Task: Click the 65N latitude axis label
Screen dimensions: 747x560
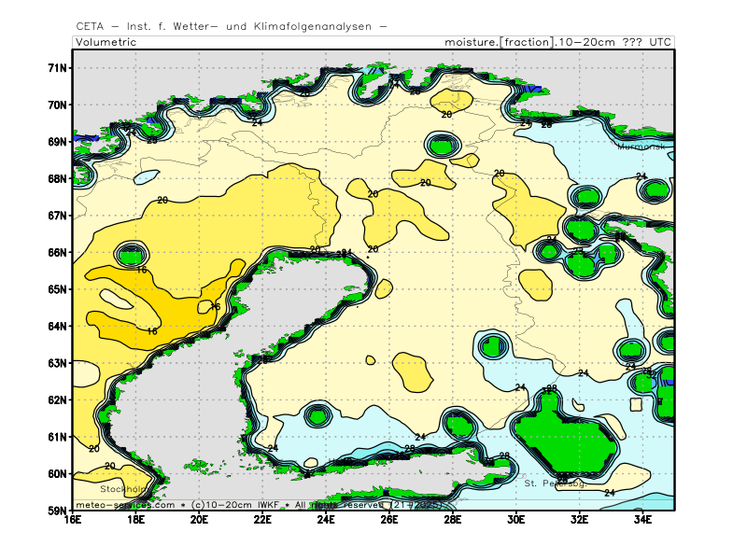Action: 57,289
